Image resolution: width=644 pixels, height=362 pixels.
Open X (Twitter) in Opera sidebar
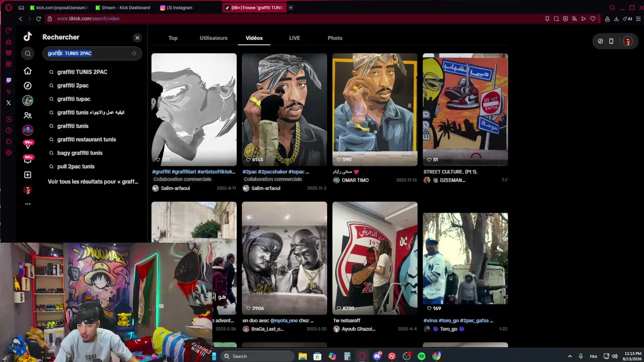9,103
